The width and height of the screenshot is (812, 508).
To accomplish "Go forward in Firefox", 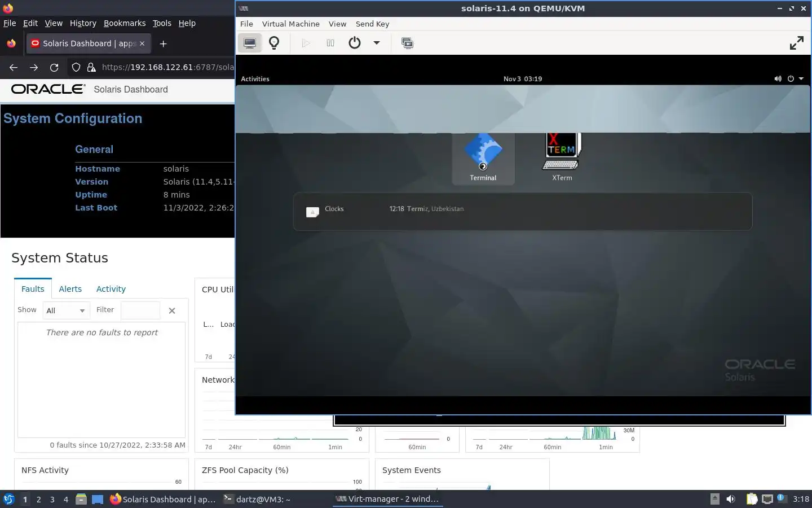I will point(34,67).
